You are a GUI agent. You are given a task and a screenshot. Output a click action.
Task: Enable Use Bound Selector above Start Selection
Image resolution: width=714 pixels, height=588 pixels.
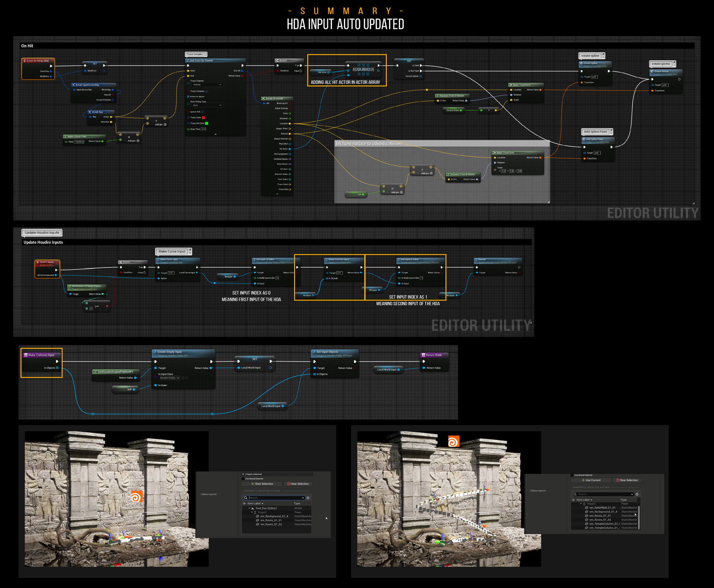(243, 479)
